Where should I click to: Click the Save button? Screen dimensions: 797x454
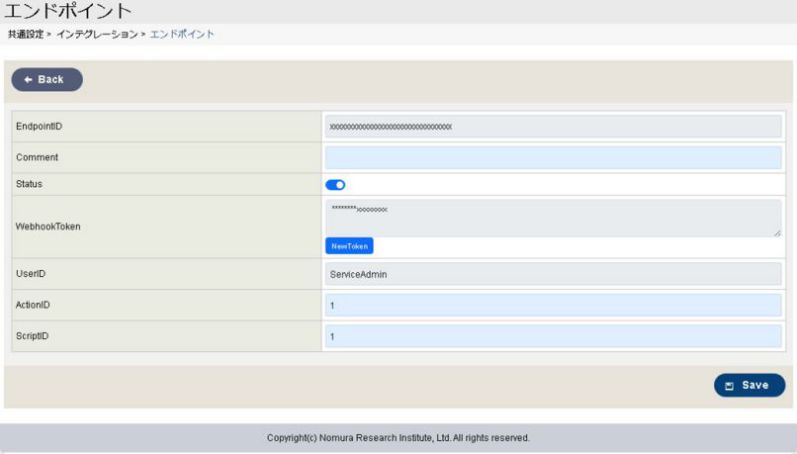[749, 385]
